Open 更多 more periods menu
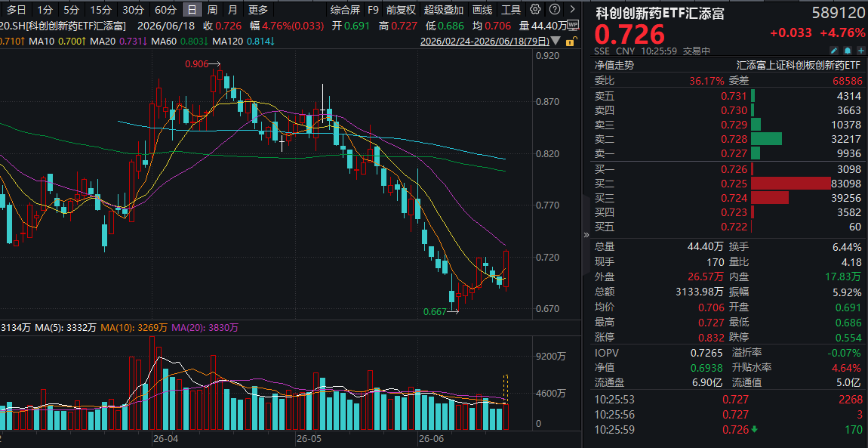The image size is (868, 448). [x=258, y=9]
